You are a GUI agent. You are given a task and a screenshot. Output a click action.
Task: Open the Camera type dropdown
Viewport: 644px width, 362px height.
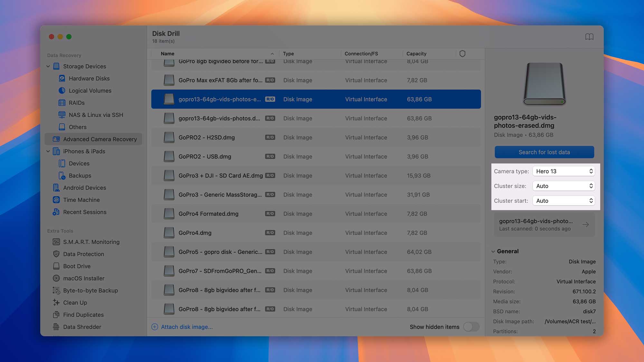pos(563,171)
